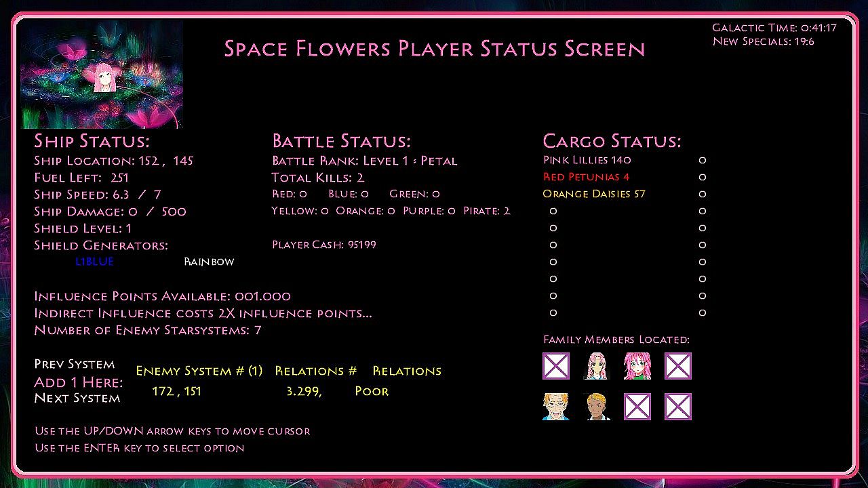The height and width of the screenshot is (488, 868).
Task: Click the Influence Points Available: 001.000 line
Action: coord(163,296)
